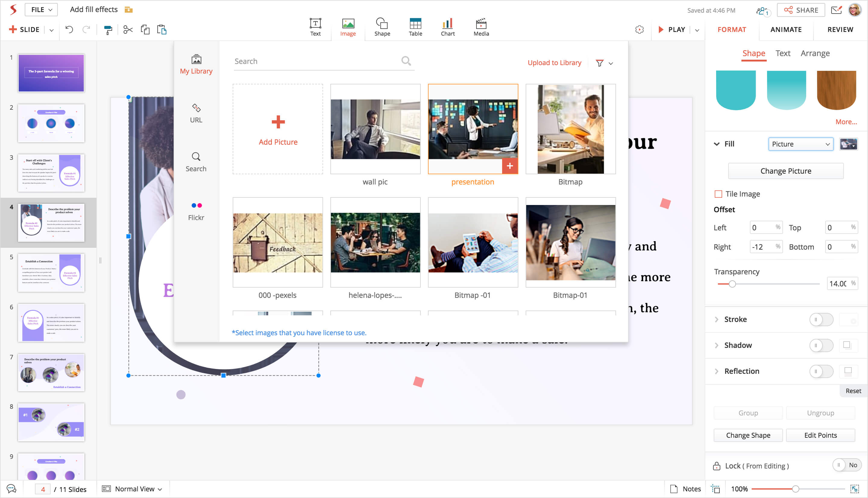This screenshot has height=498, width=868.
Task: Click the undo arrow icon
Action: [x=69, y=30]
